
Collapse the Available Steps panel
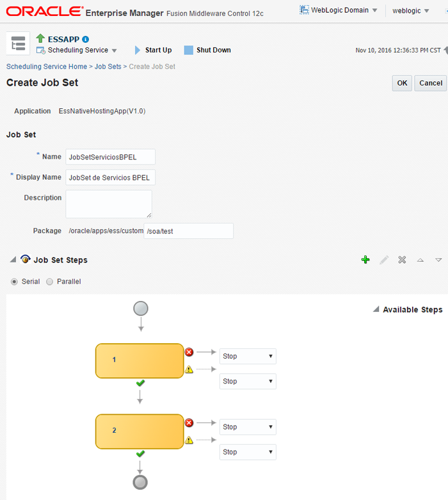pyautogui.click(x=376, y=309)
